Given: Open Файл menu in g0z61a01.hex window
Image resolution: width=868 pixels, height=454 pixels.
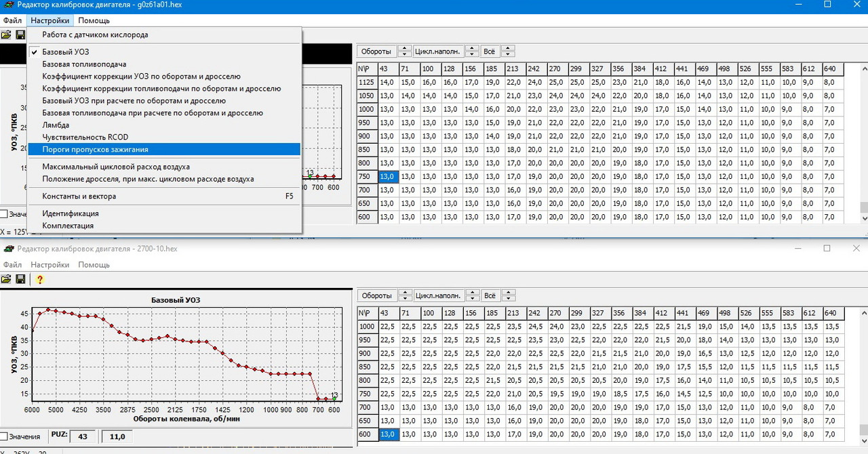Looking at the screenshot, I should click(x=12, y=20).
